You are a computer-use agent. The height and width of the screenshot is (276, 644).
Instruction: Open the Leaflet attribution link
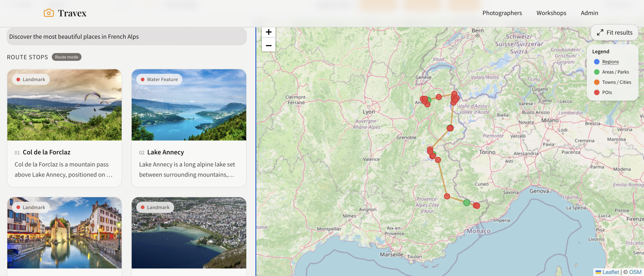pyautogui.click(x=610, y=272)
